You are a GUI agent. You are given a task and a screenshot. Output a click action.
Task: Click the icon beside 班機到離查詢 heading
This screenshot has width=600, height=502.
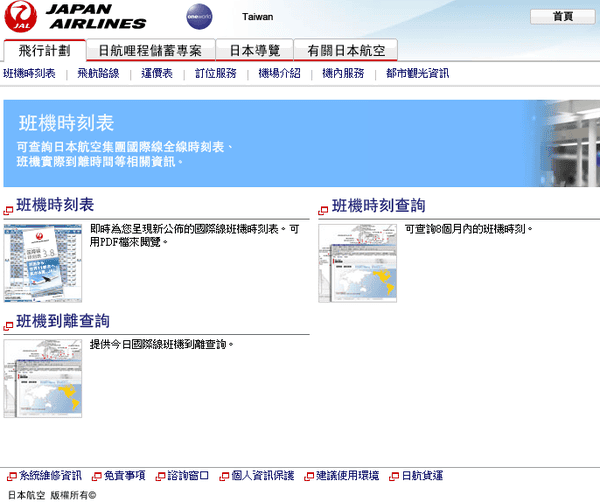click(9, 326)
